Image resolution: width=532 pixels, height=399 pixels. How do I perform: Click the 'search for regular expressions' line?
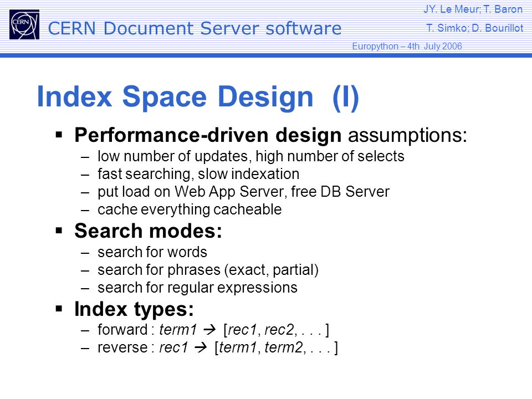[197, 288]
